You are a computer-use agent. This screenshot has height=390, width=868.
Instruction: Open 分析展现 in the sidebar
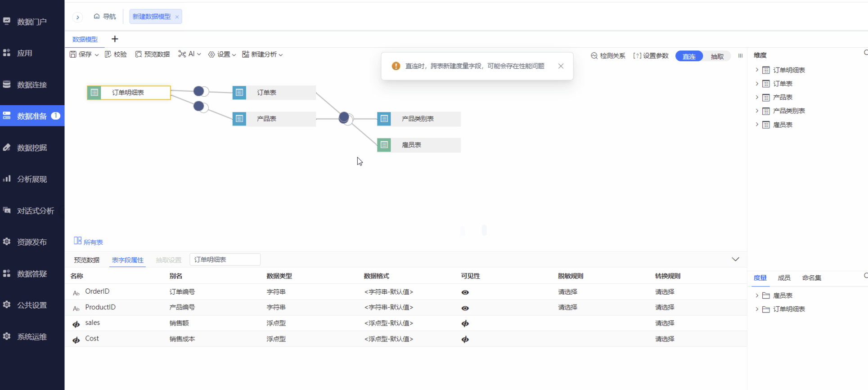(x=32, y=179)
